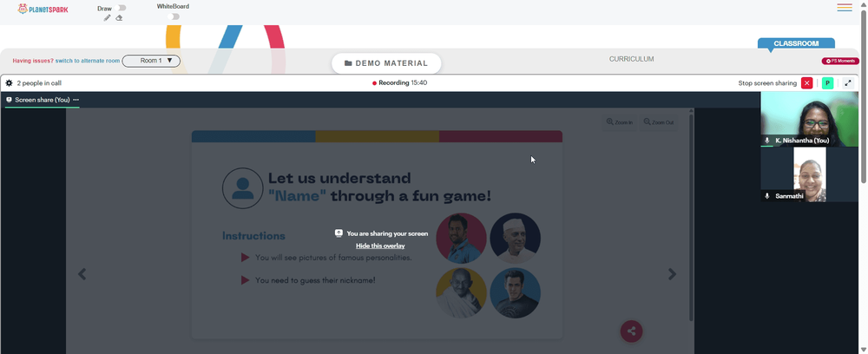Select the Classroom tab
The width and height of the screenshot is (868, 354).
[796, 43]
